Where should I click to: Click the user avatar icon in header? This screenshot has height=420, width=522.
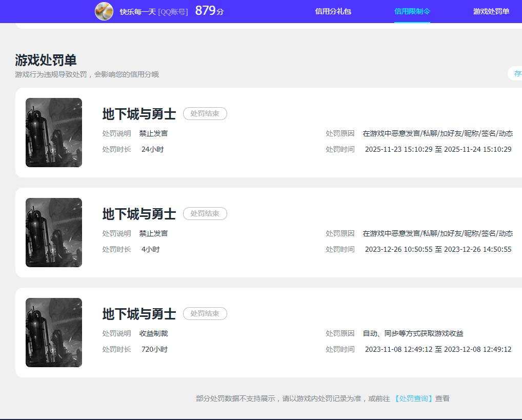pos(104,11)
